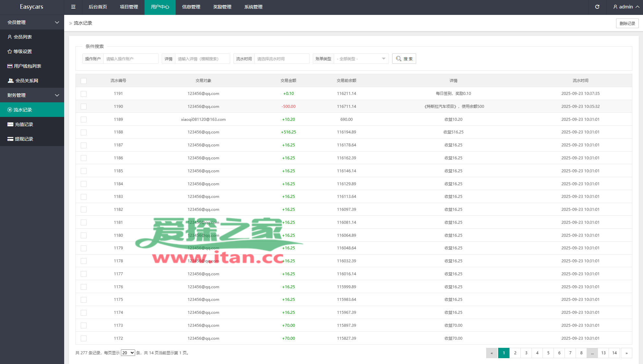Open 等级设置 star icon item
643x364 pixels.
[x=22, y=51]
